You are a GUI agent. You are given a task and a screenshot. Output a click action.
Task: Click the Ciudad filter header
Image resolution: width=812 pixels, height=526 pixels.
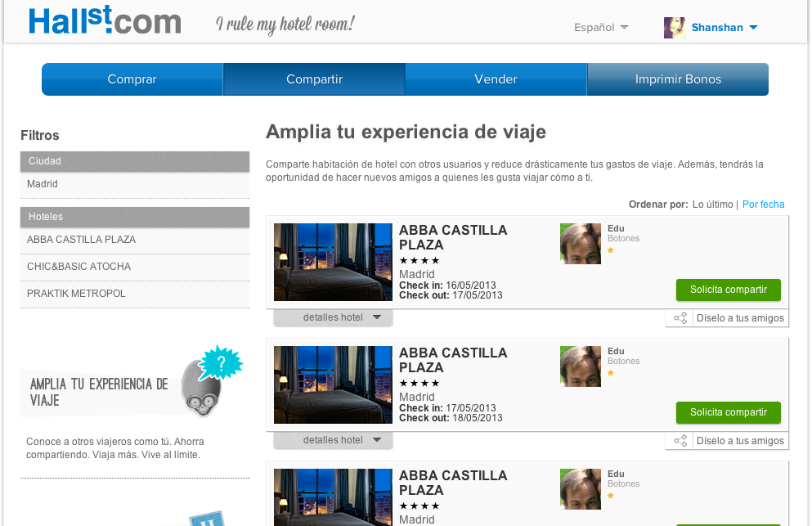[135, 161]
